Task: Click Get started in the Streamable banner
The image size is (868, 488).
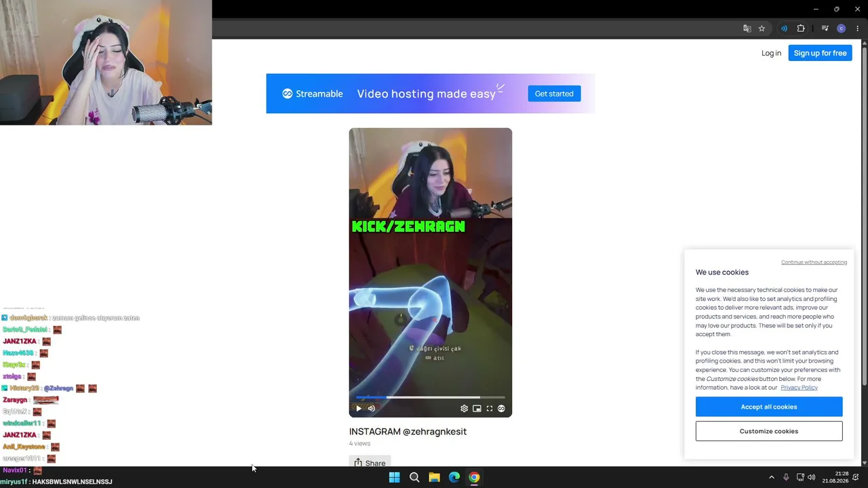Action: 554,94
